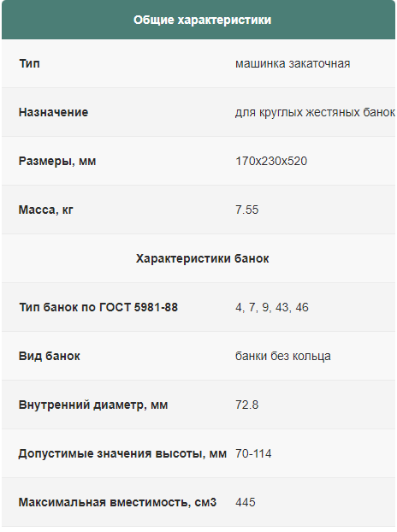Click the jar types value '4, 7, 9, 43, 46'

point(272,307)
